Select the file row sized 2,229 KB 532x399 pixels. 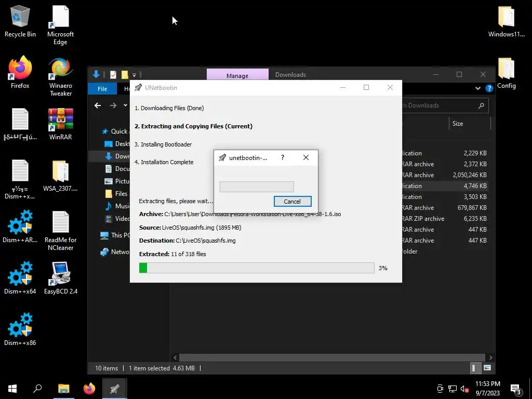tap(445, 153)
